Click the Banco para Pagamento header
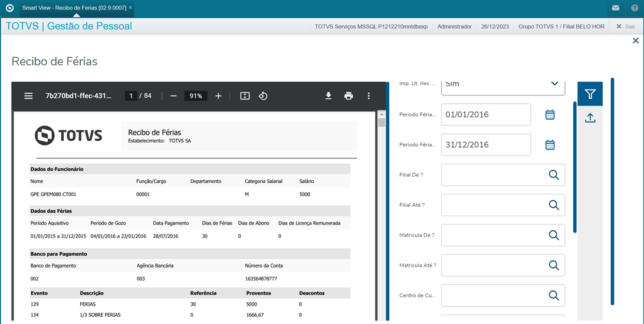 [59, 254]
